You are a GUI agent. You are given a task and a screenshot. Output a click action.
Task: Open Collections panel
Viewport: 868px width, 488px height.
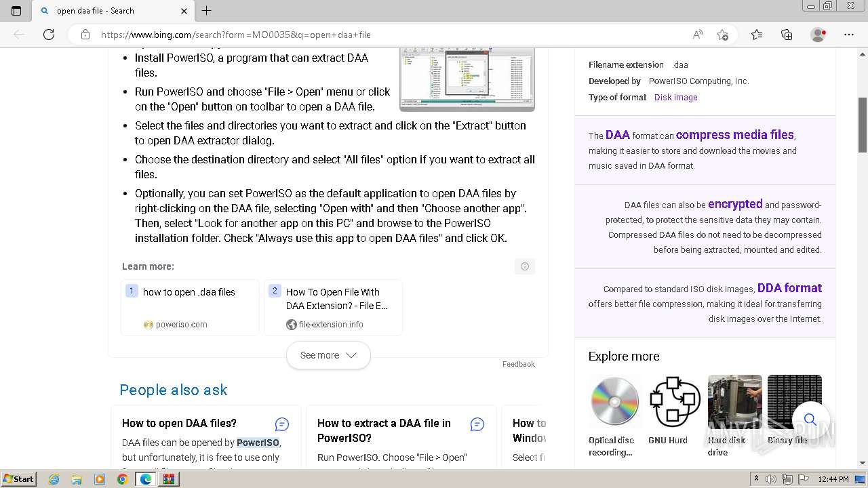[787, 35]
